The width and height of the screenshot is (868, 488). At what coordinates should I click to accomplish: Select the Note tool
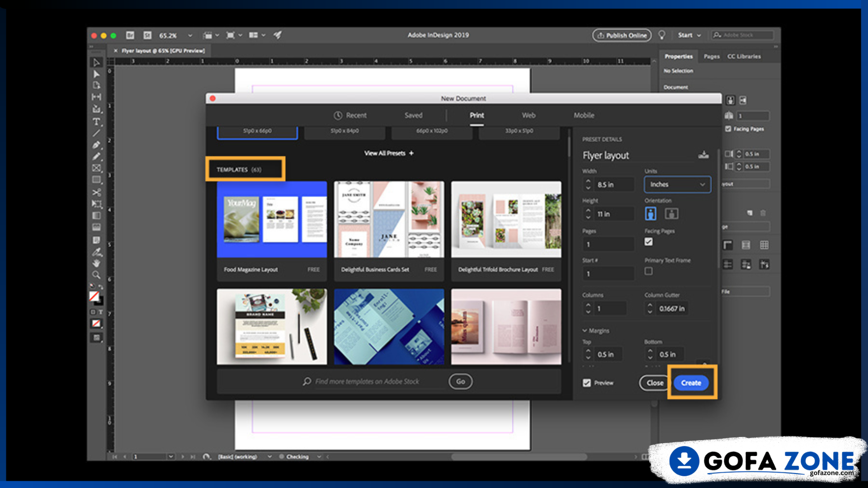tap(96, 240)
